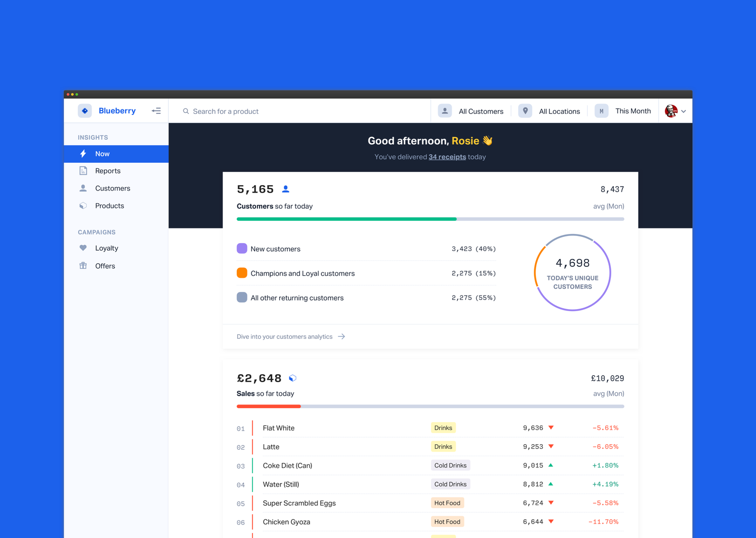Image resolution: width=756 pixels, height=538 pixels.
Task: Click the arrow after customers analytics link
Action: point(341,336)
